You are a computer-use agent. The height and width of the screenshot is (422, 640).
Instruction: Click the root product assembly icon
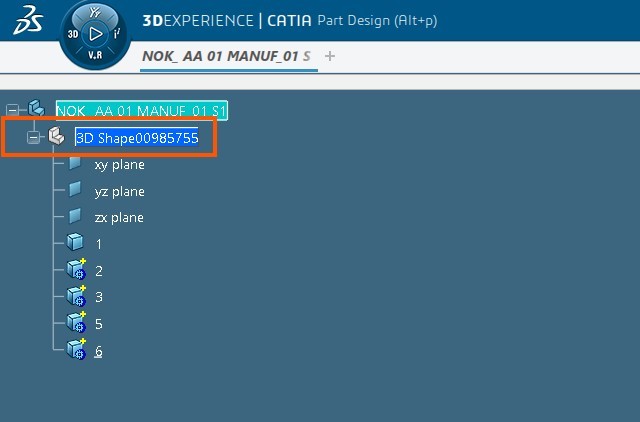[x=37, y=109]
